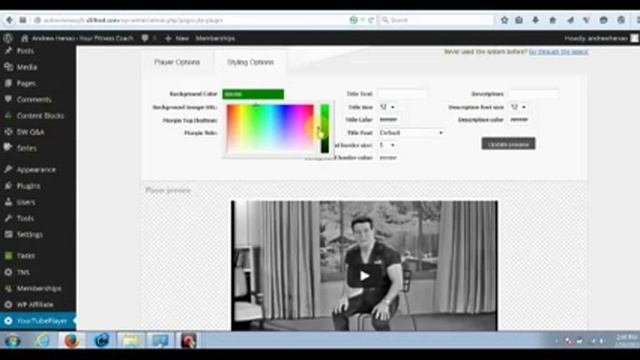Open the site name link in admin bar

coord(82,38)
